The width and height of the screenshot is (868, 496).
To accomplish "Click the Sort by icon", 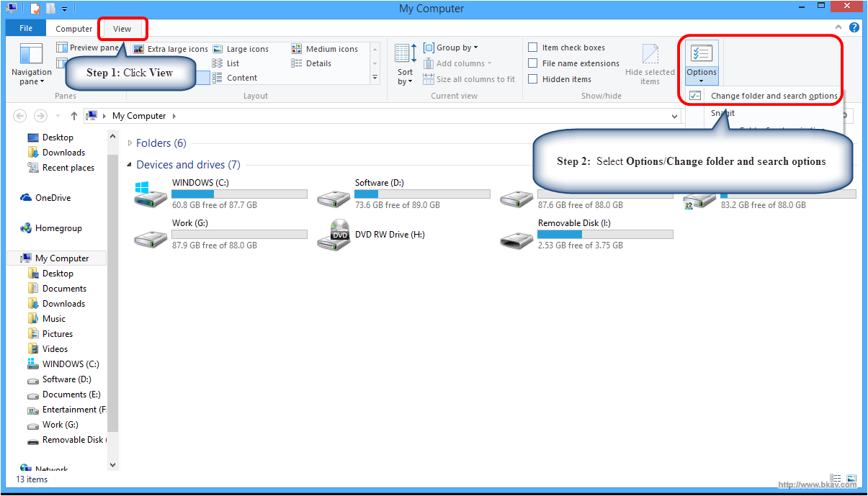I will point(406,54).
